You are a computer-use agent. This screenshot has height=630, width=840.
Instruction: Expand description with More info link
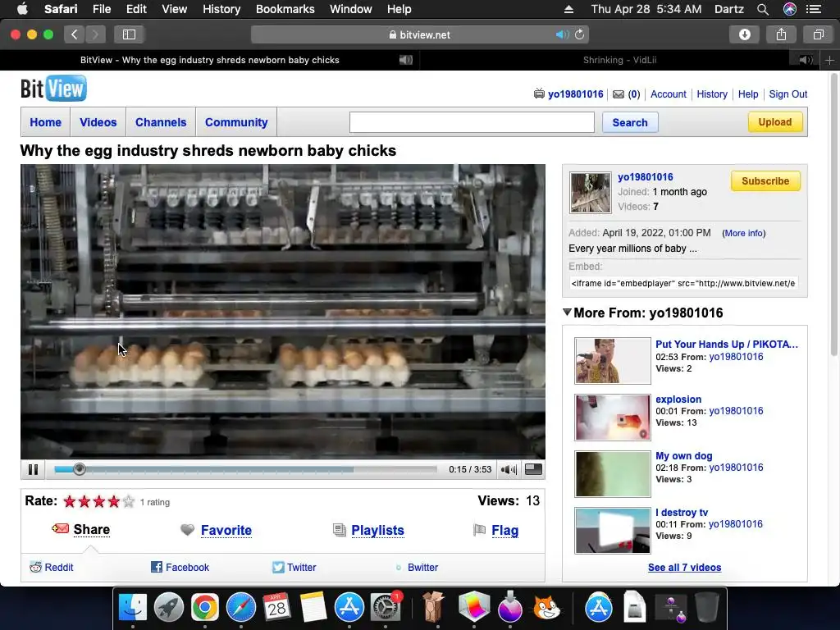[743, 233]
